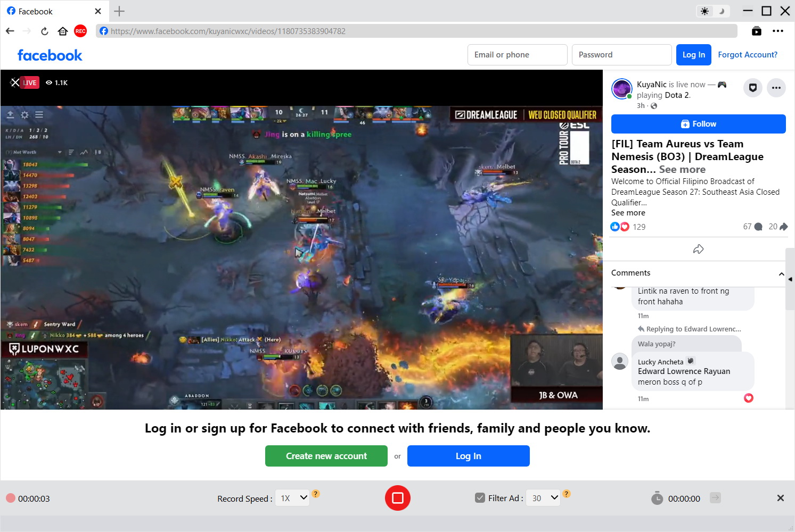This screenshot has width=795, height=532.
Task: Click the 1.1K viewer count
Action: point(57,82)
